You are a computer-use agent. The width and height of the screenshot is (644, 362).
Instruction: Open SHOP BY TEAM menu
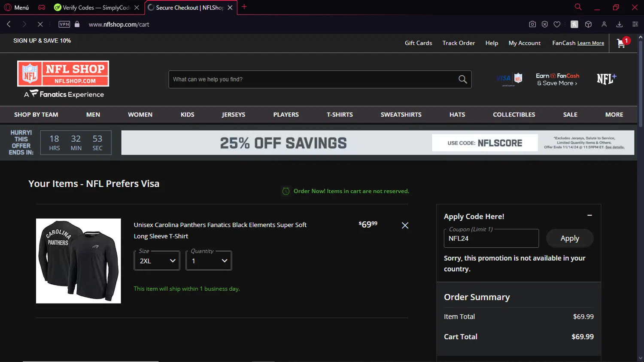coord(36,115)
